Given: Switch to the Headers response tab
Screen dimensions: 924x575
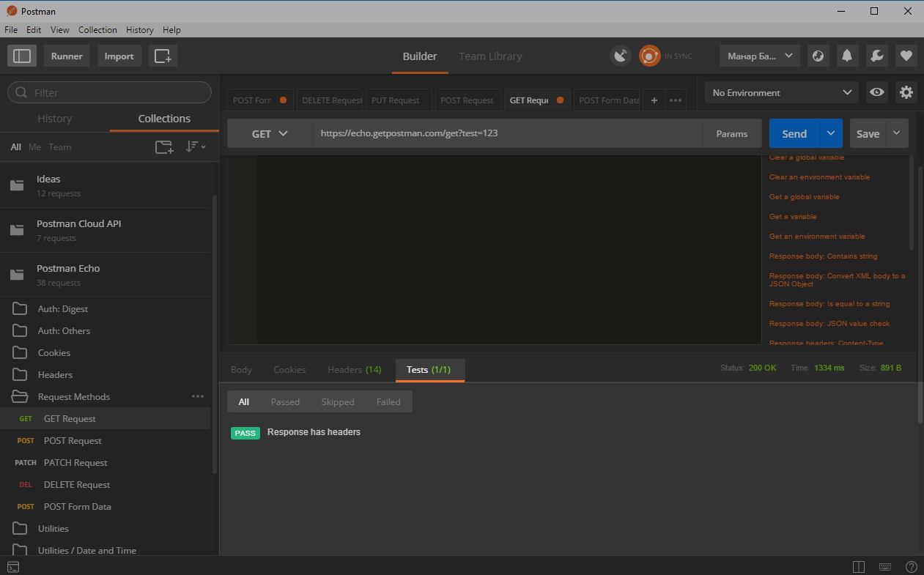Looking at the screenshot, I should tap(354, 370).
